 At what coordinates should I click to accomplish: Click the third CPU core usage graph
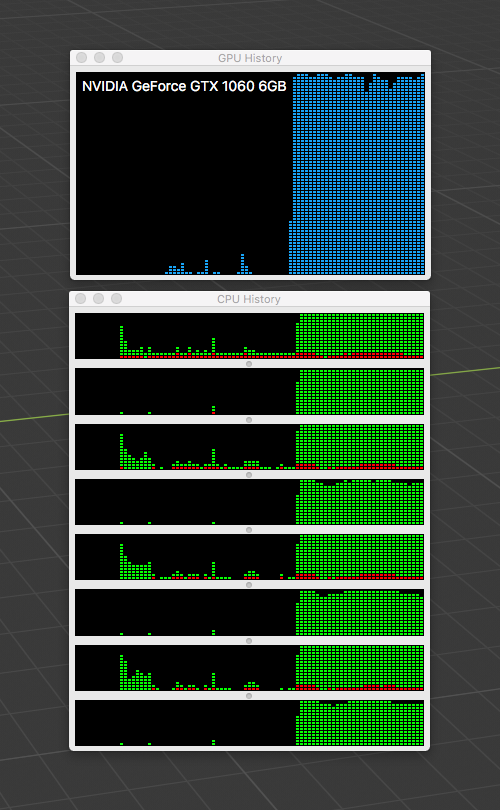[249, 447]
